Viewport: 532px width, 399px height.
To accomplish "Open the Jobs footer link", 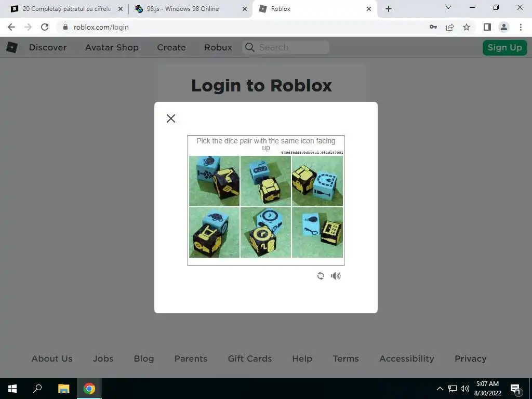I will (x=103, y=358).
